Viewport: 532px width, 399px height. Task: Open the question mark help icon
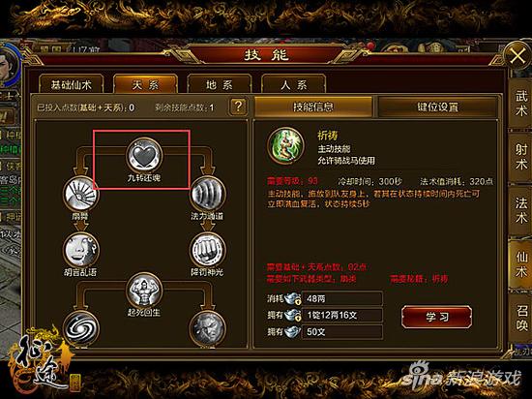coord(238,107)
